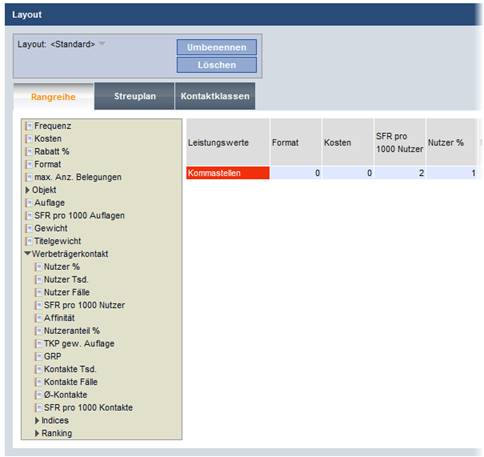Click the SFR pro 1000 Nutzer decimal cell
Screen dimensions: 484x457
[x=400, y=173]
